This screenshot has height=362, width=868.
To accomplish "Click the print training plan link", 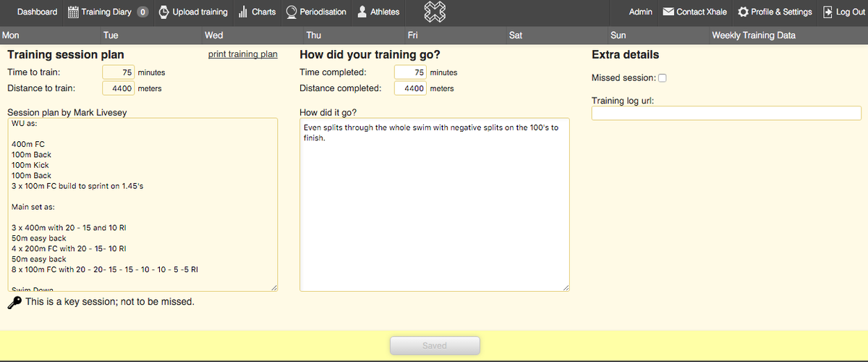I will pos(242,54).
